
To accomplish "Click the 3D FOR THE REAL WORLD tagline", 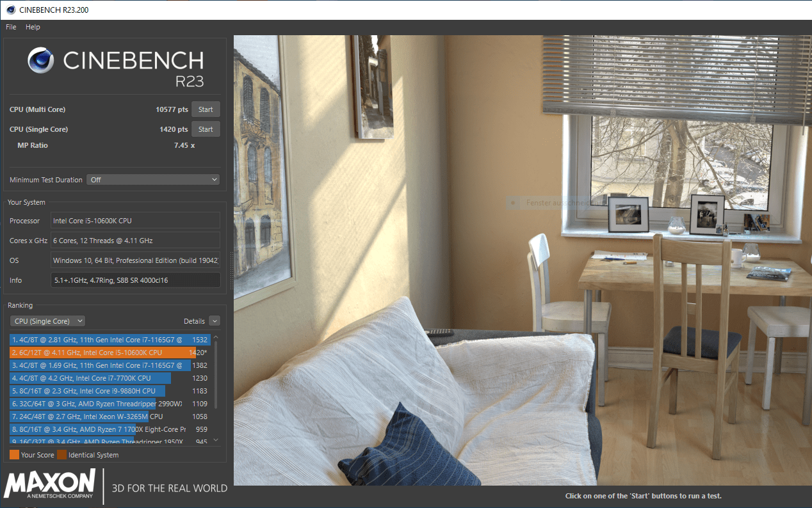I will [x=170, y=488].
